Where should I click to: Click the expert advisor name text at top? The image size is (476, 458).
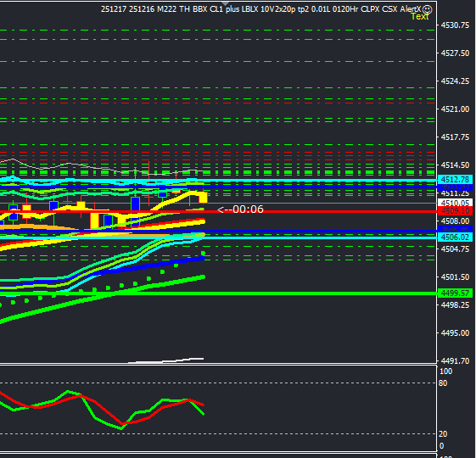[x=260, y=9]
